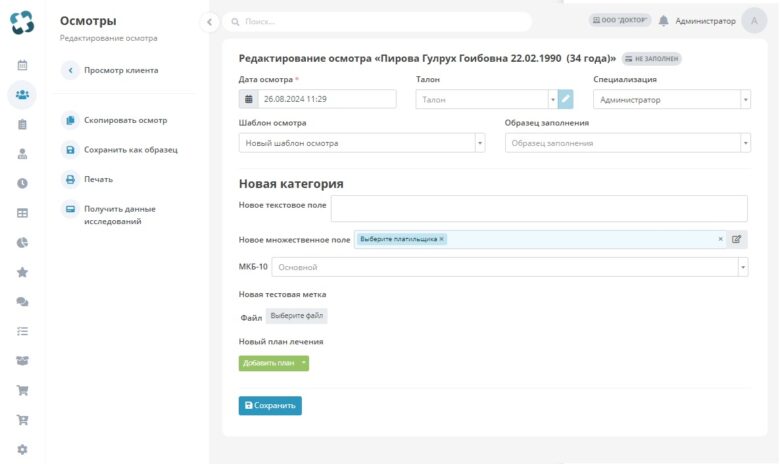The image size is (780, 464).
Task: Click the pencil edit button next to Талон
Action: (x=565, y=99)
